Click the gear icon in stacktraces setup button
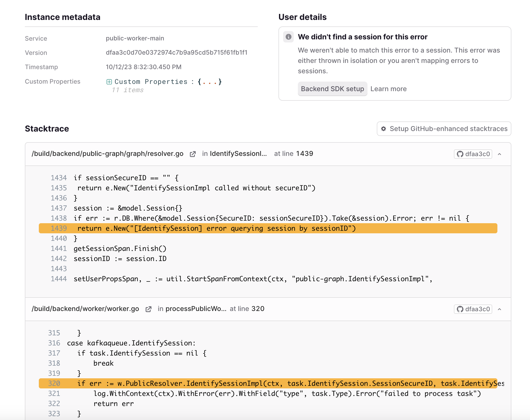 click(x=384, y=129)
